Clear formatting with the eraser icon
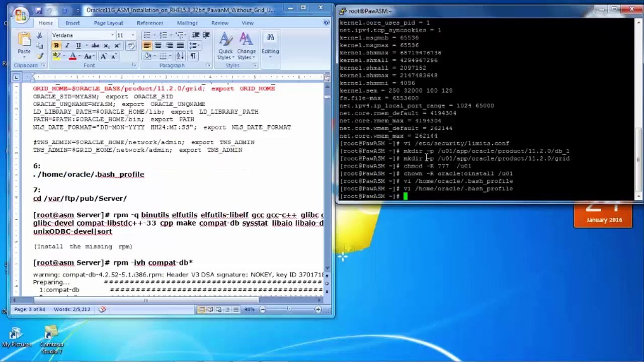The image size is (644, 362). [130, 46]
